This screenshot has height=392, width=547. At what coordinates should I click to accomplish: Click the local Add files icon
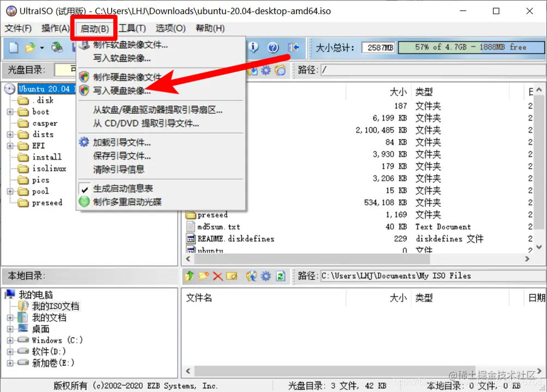pyautogui.click(x=251, y=276)
